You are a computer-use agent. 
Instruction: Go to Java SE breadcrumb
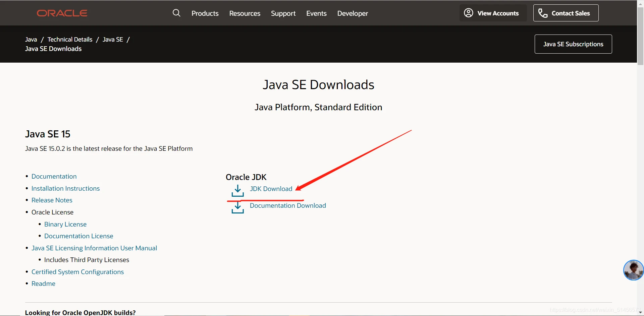point(113,40)
